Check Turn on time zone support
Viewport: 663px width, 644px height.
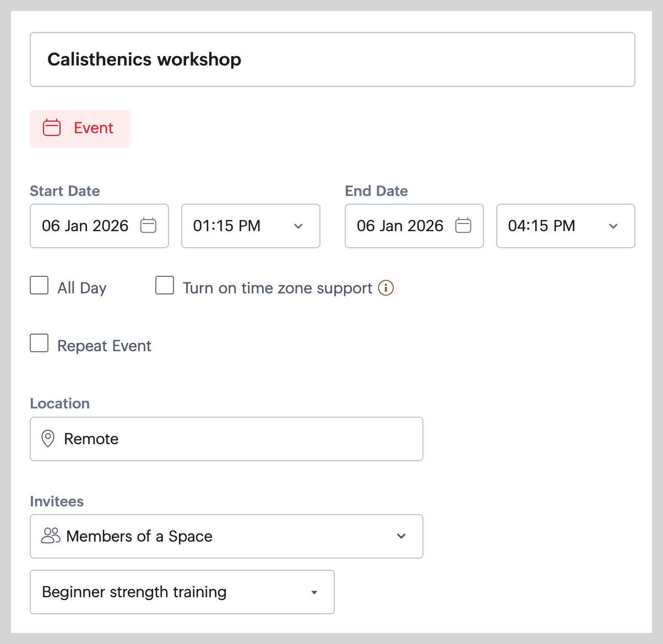(x=165, y=286)
